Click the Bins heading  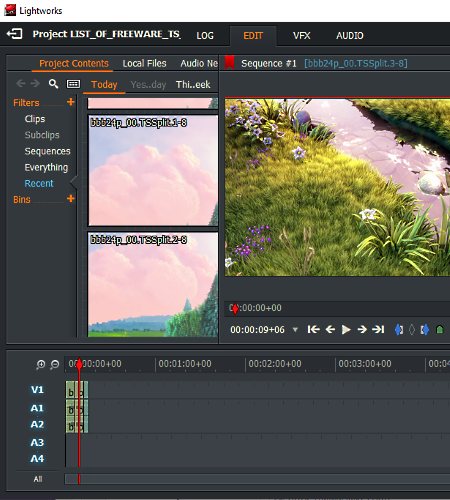point(22,199)
